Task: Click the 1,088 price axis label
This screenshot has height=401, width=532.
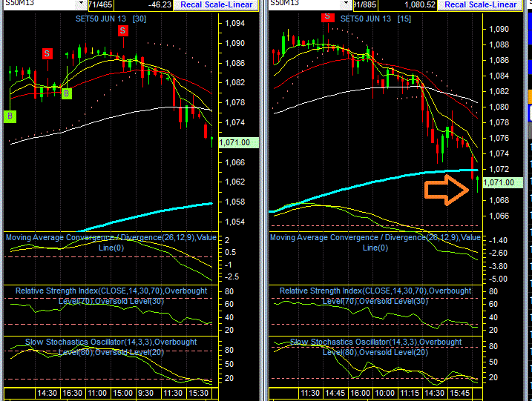Action: pyautogui.click(x=499, y=44)
